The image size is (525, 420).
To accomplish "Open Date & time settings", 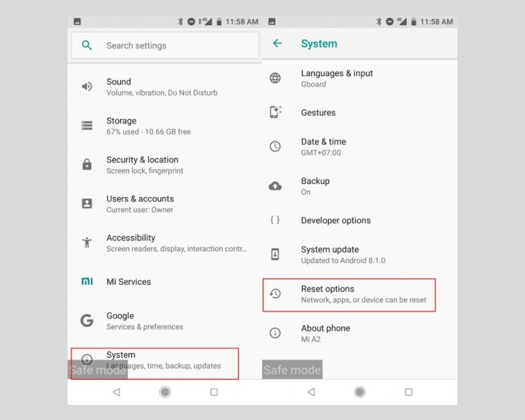I will tap(360, 147).
